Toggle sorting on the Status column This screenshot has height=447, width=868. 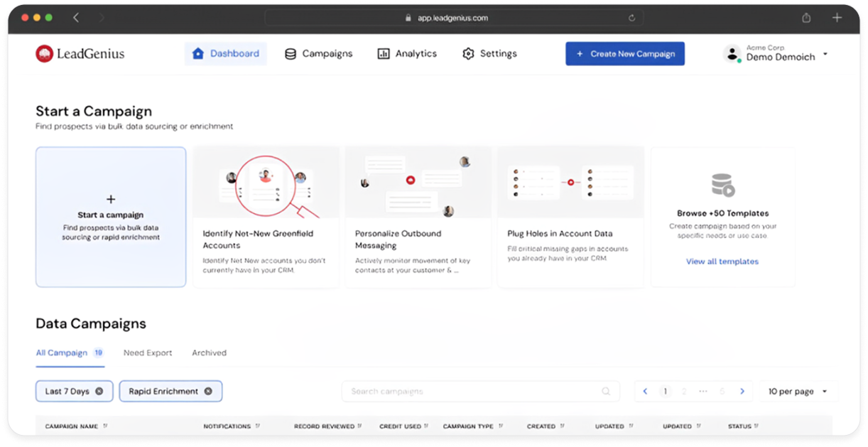(x=755, y=426)
